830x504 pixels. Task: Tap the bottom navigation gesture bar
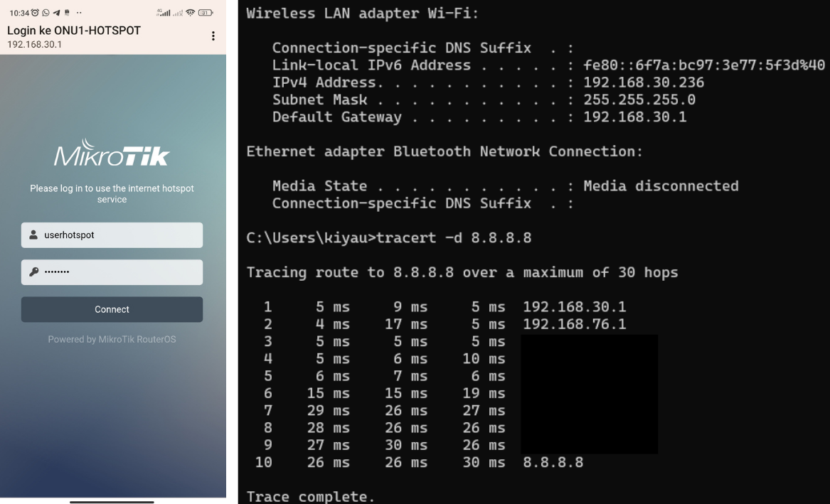pyautogui.click(x=112, y=501)
